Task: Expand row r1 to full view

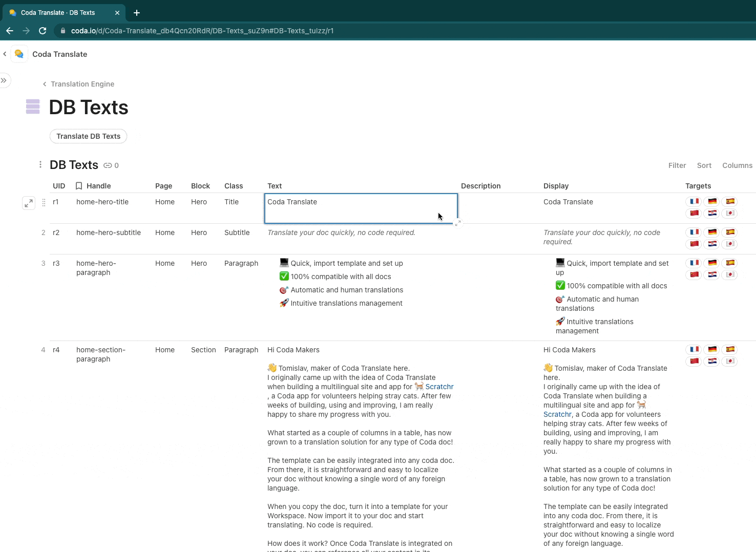Action: click(x=29, y=203)
